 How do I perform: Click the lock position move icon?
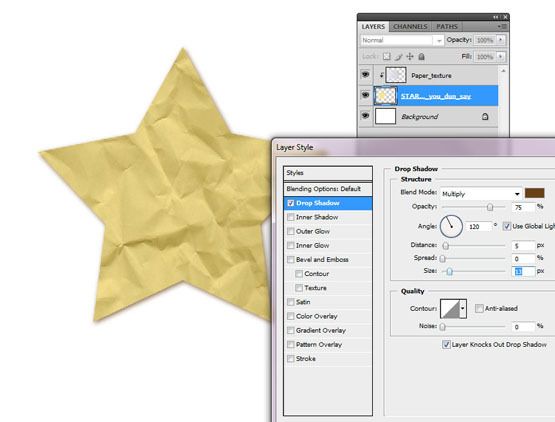pos(410,57)
